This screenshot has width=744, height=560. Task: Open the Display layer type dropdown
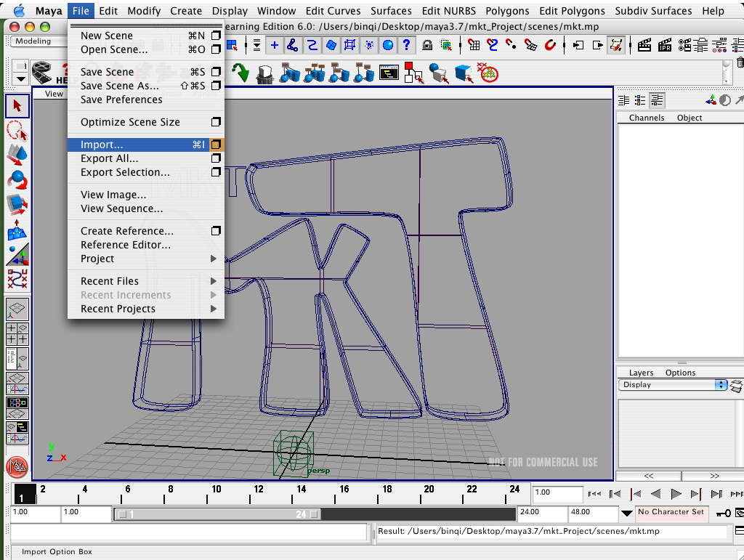(x=672, y=385)
